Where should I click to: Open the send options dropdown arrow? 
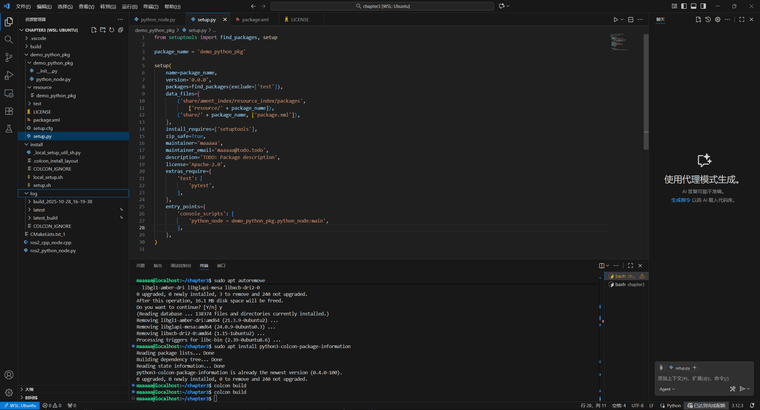point(748,389)
